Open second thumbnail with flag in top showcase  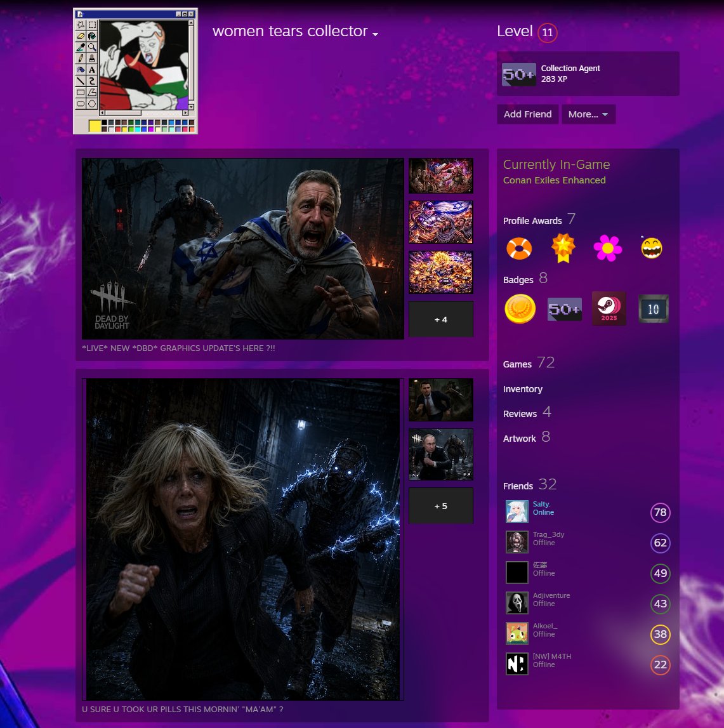point(441,222)
